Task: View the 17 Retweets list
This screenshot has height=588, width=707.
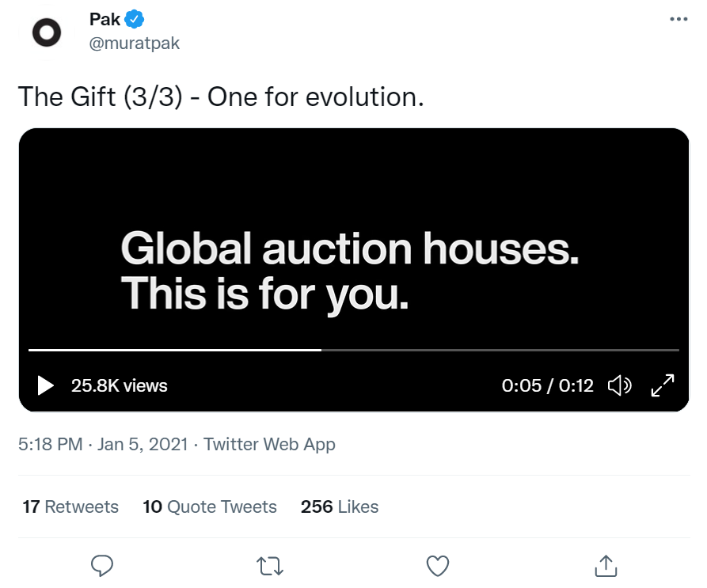Action: coord(70,506)
